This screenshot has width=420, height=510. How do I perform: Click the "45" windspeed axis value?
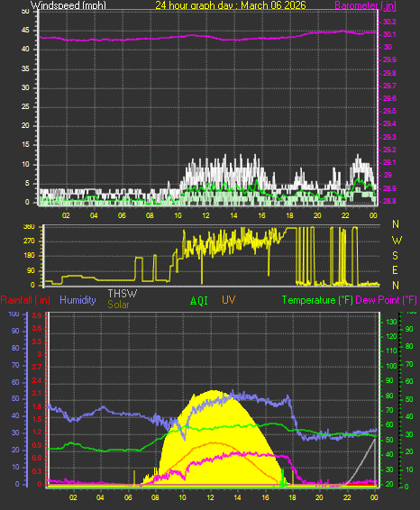coord(25,31)
